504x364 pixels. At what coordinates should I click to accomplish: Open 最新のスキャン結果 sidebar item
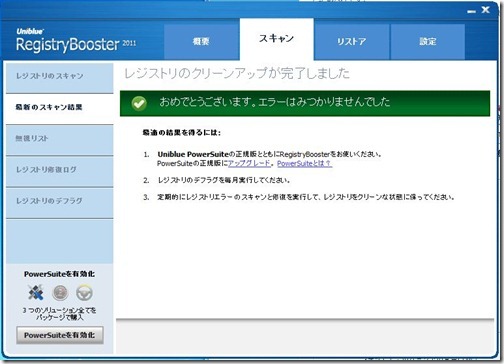[x=60, y=109]
